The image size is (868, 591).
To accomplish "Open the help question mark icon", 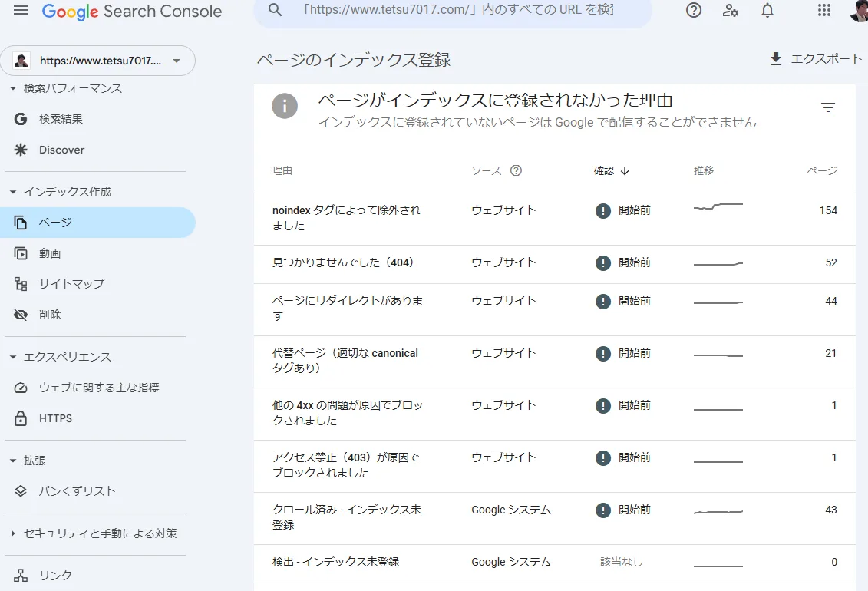I will point(694,11).
